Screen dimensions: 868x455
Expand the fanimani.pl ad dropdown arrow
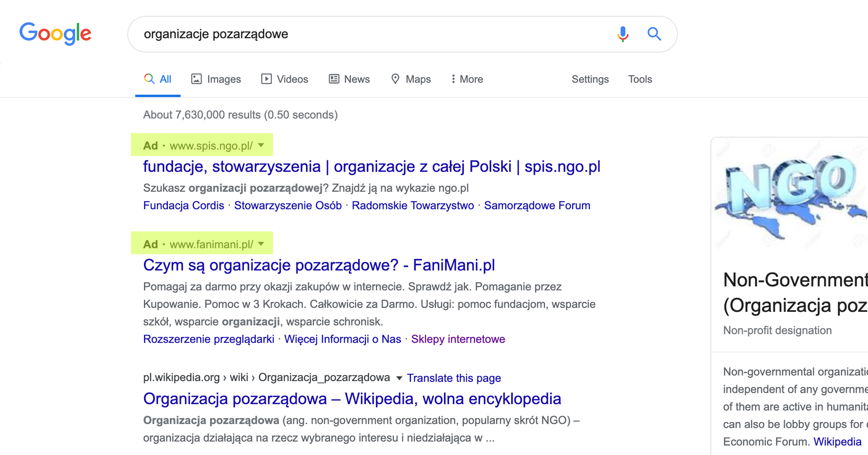click(261, 244)
